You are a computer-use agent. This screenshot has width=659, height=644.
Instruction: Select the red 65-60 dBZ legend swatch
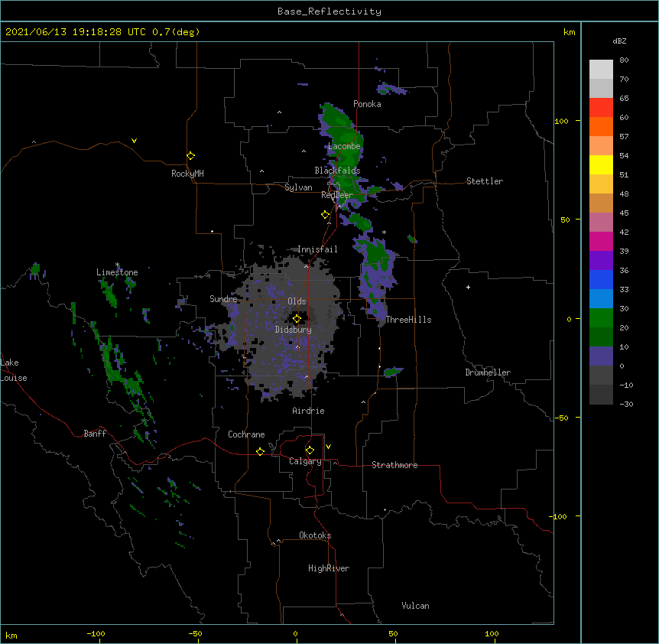pyautogui.click(x=601, y=108)
